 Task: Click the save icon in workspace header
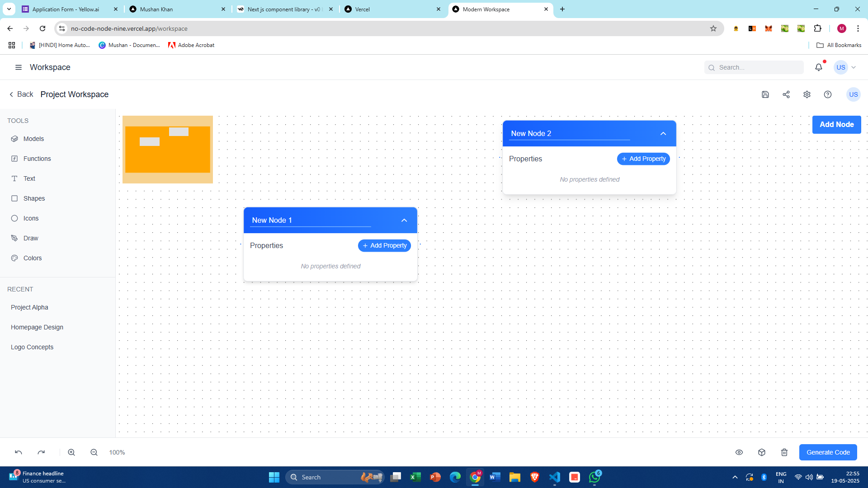(x=765, y=94)
